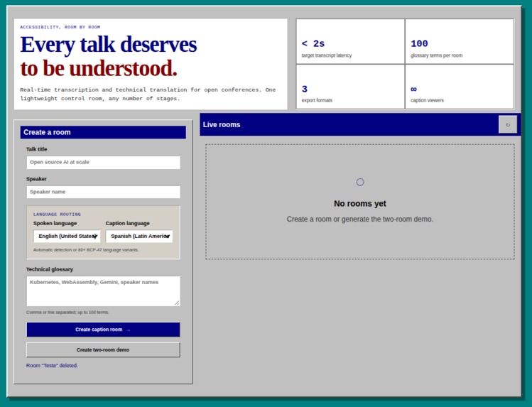Viewport: 532px width, 407px height.
Task: Click the glossary textarea resize handle
Action: (177, 303)
